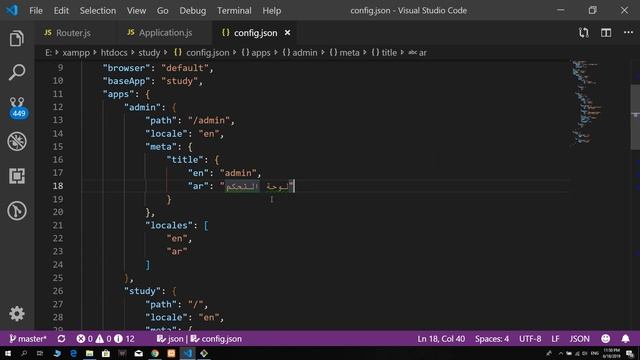Open the View menu

tap(136, 11)
